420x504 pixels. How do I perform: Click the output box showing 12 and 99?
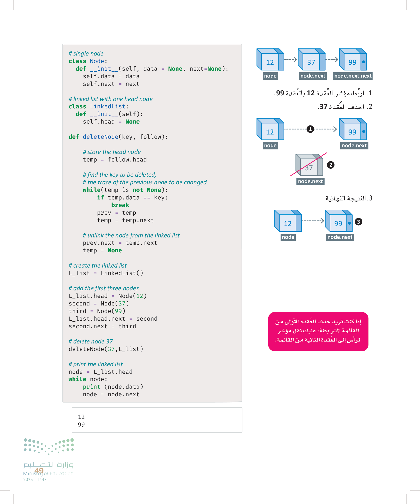(157, 420)
